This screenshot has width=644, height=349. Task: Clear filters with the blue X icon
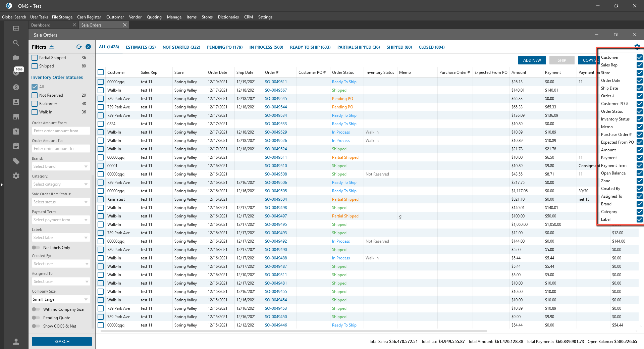tap(88, 47)
